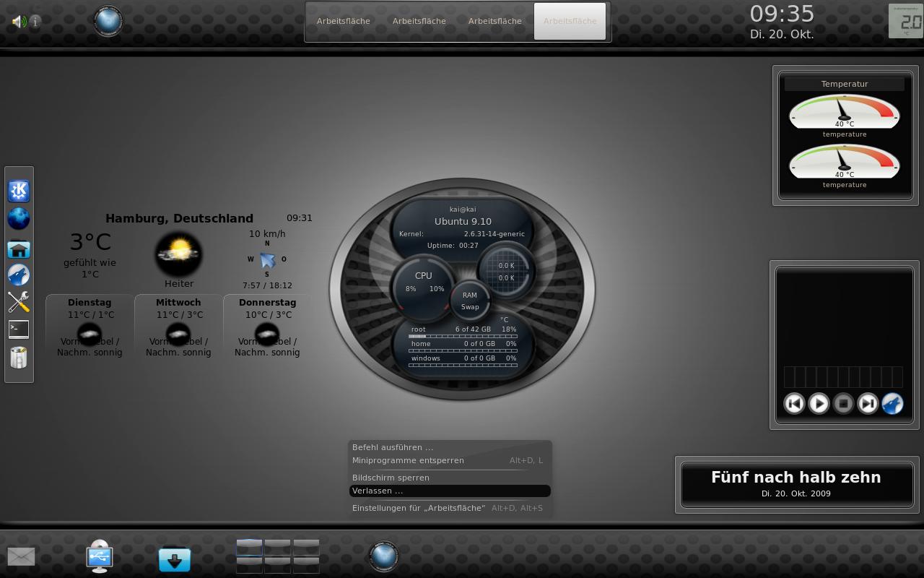Click the highlighted desktop in the pager
This screenshot has height=578, width=924.
(249, 547)
